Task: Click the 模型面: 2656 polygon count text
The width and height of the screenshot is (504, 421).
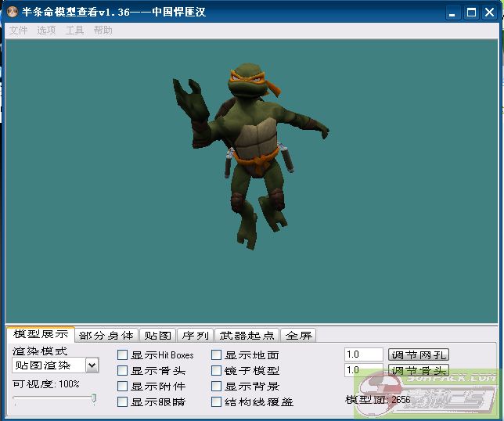Action: 378,400
